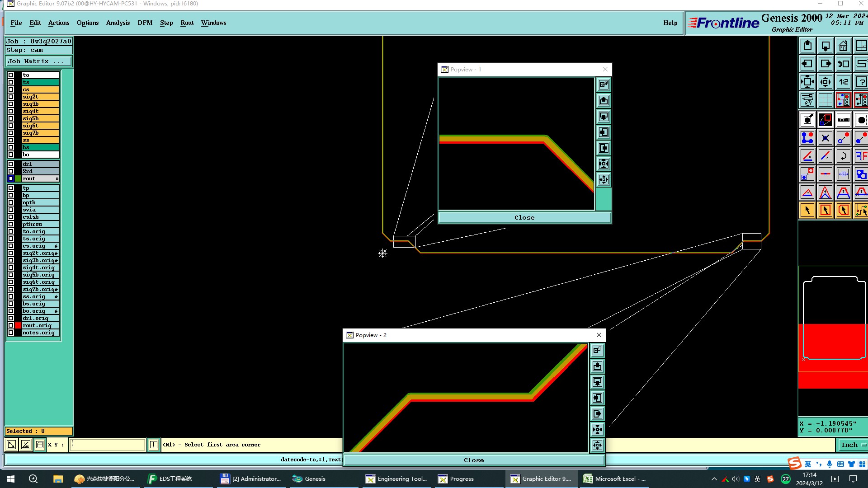Toggle checkbox for layer sig2t
This screenshot has width=868, height=488.
click(11, 97)
